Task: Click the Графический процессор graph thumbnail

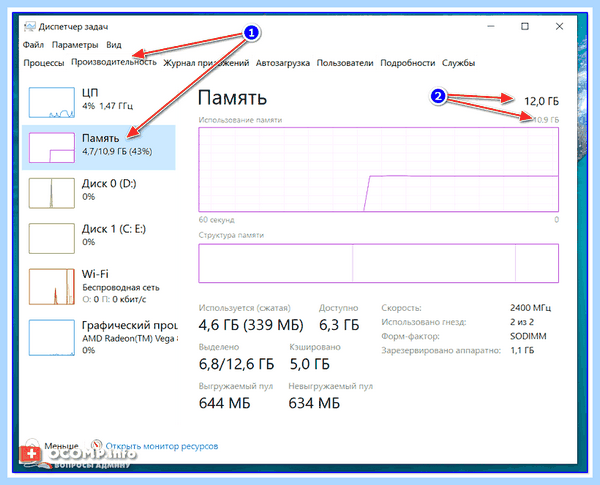Action: click(52, 337)
